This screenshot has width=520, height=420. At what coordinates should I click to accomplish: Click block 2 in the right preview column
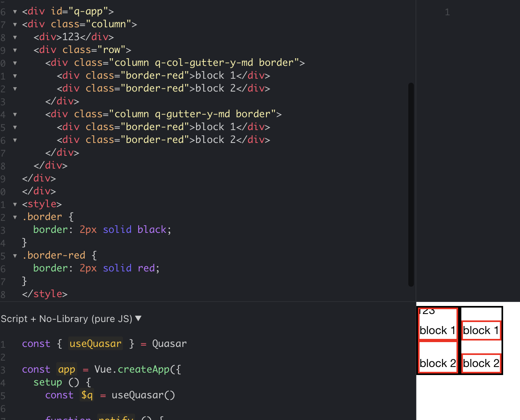click(481, 363)
